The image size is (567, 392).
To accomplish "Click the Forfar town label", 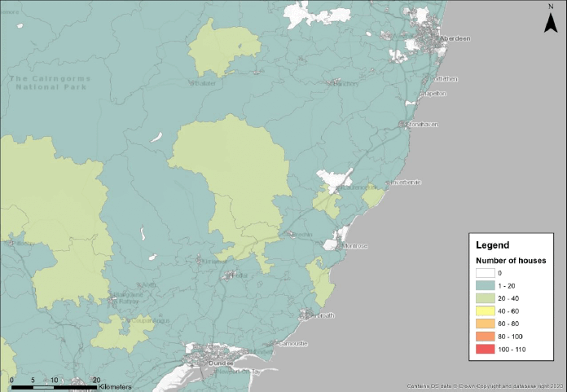I will pos(240,275).
